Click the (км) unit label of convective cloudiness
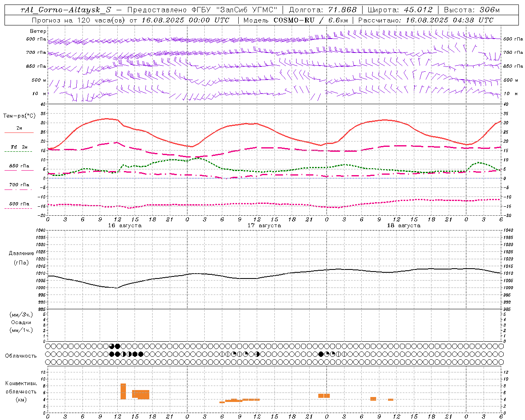525x420 pixels. click(x=21, y=399)
